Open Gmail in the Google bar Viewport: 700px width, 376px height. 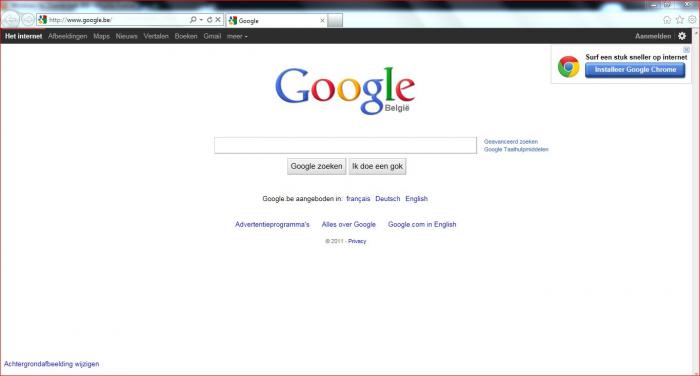[x=212, y=36]
